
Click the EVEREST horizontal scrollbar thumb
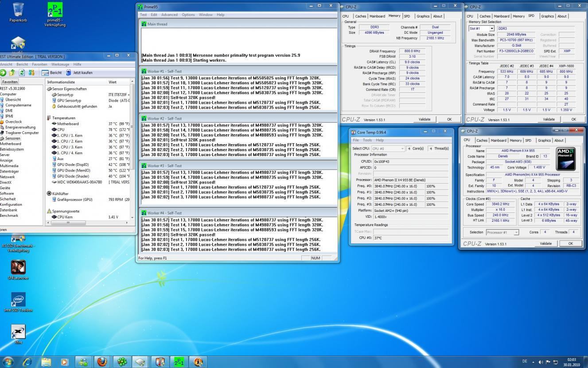[x=70, y=223]
